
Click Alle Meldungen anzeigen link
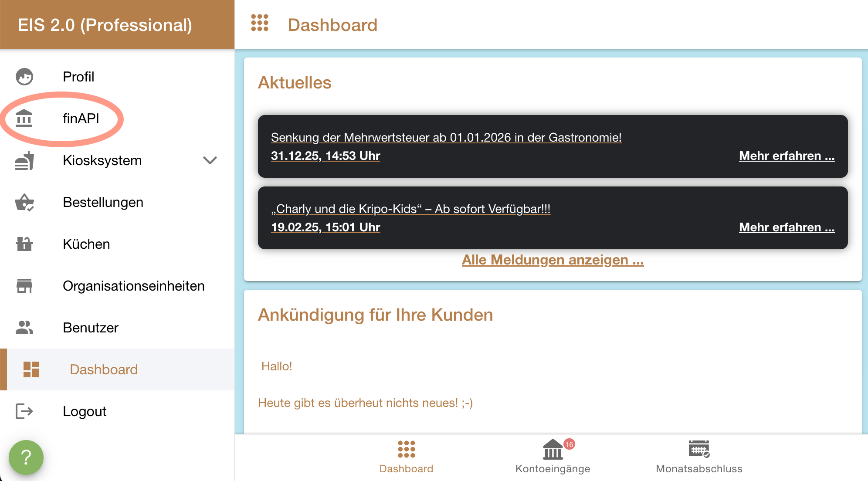tap(553, 260)
